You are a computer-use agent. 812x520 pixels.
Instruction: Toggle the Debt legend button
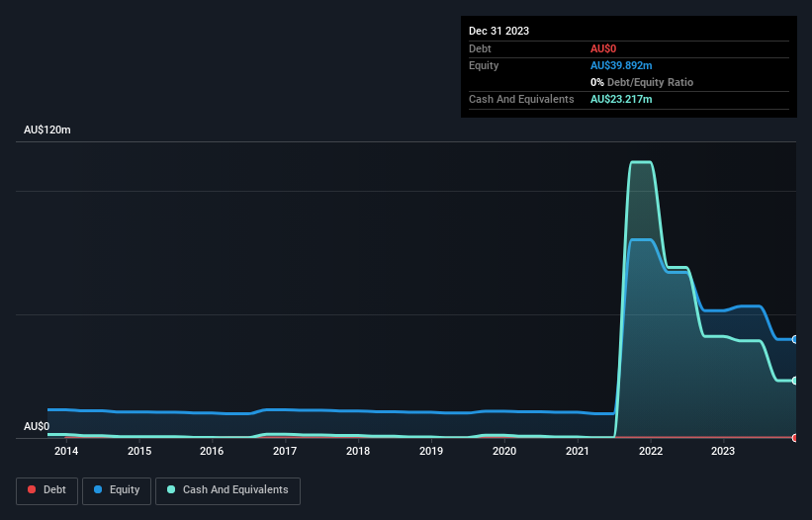47,490
